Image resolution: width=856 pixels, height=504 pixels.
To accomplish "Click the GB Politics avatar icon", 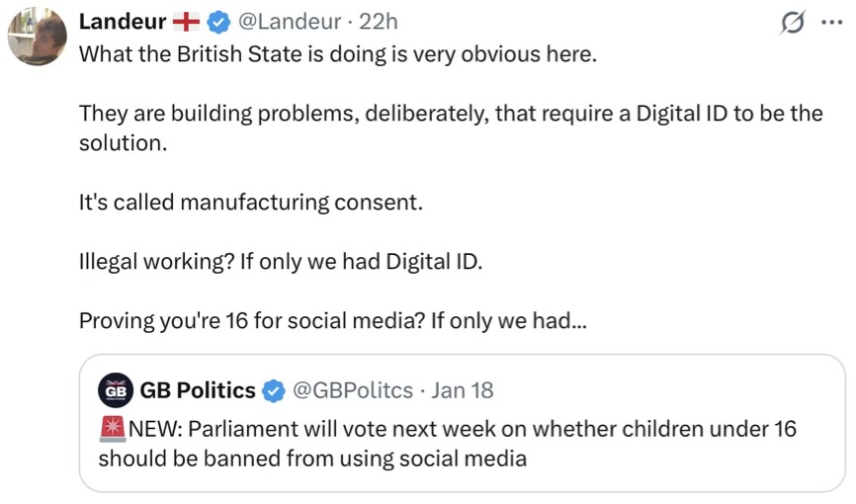I will pos(117,389).
